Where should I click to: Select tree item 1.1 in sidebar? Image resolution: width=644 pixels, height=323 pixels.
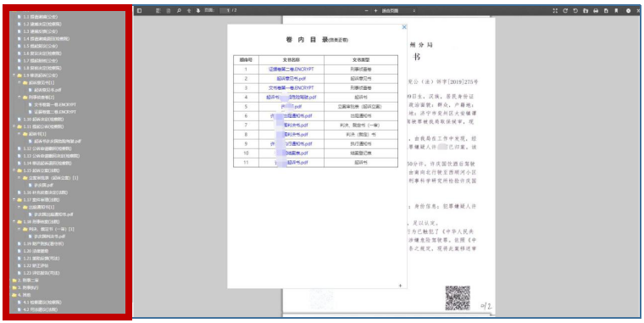[x=41, y=17]
